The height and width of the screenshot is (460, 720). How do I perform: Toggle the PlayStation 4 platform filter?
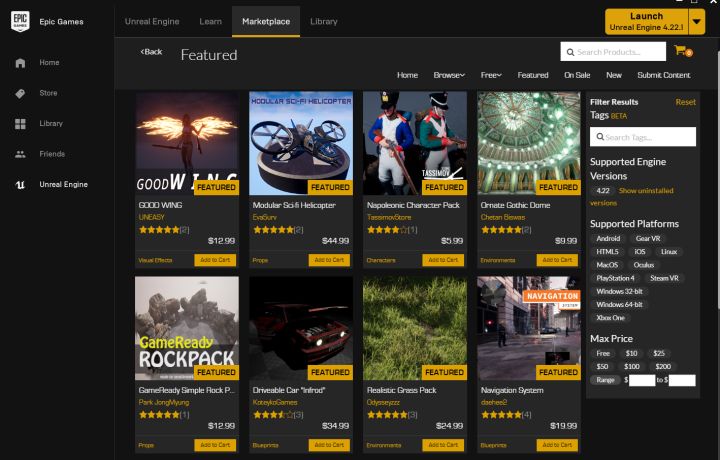click(615, 278)
